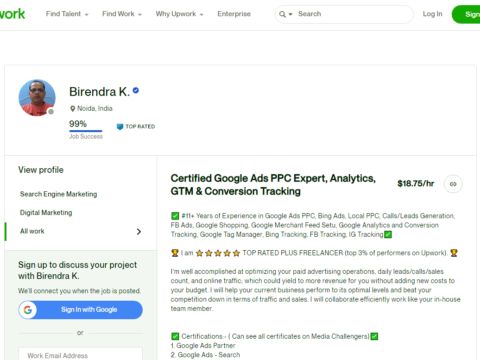Screen dimensions: 480x360
Task: Click the 99% Job Success progress bar
Action: 86,131
